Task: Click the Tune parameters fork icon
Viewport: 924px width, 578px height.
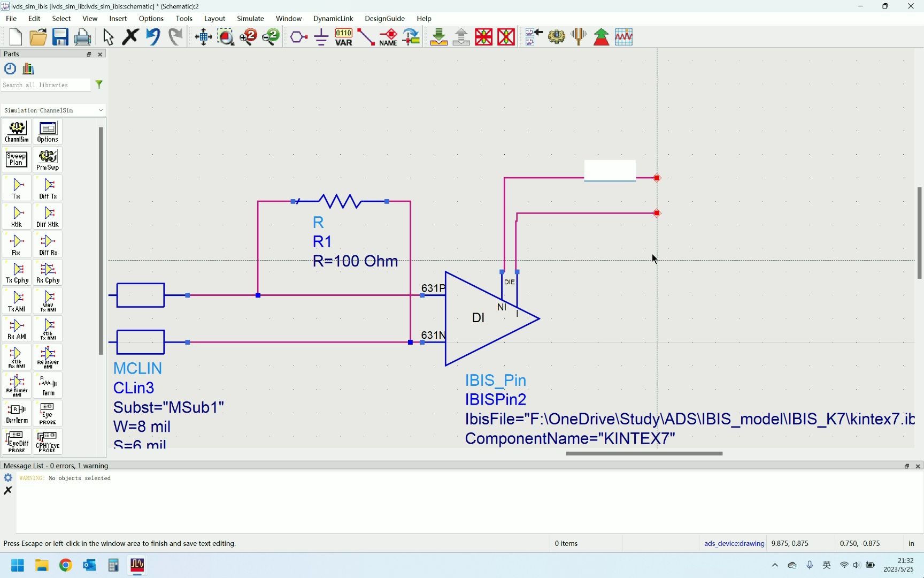Action: tap(579, 37)
